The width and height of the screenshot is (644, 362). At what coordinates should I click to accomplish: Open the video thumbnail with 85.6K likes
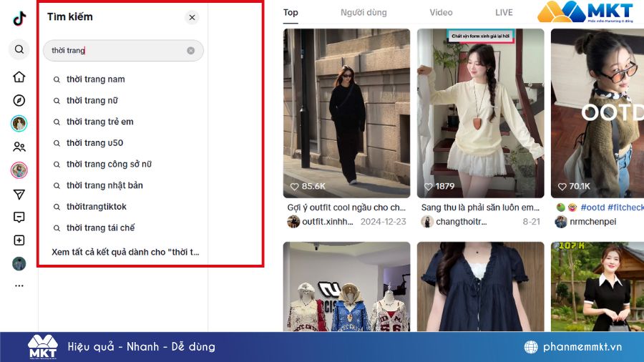[x=346, y=113]
